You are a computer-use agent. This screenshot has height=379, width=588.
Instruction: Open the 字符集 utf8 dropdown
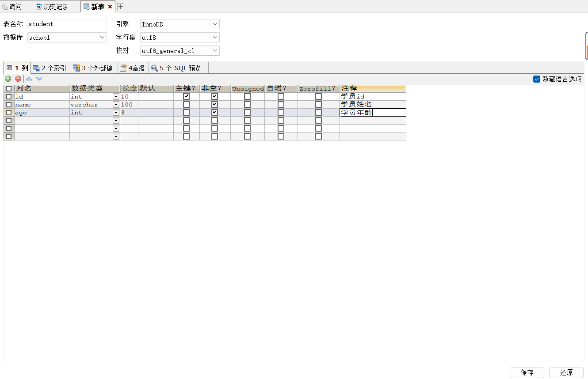pyautogui.click(x=180, y=38)
